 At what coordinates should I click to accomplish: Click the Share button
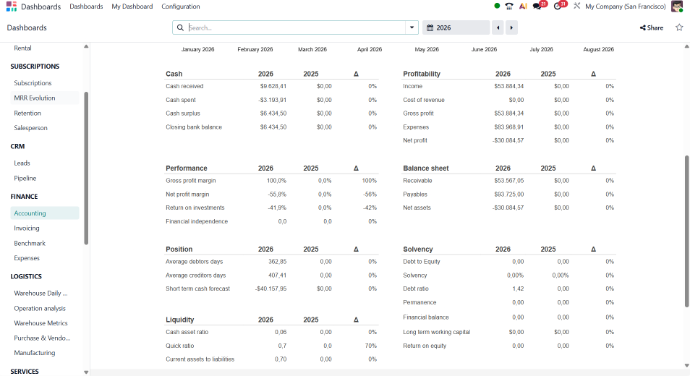[651, 28]
